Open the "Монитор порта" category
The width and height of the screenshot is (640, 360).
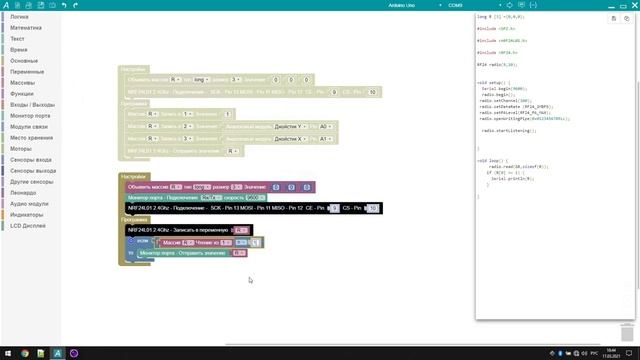click(x=30, y=116)
